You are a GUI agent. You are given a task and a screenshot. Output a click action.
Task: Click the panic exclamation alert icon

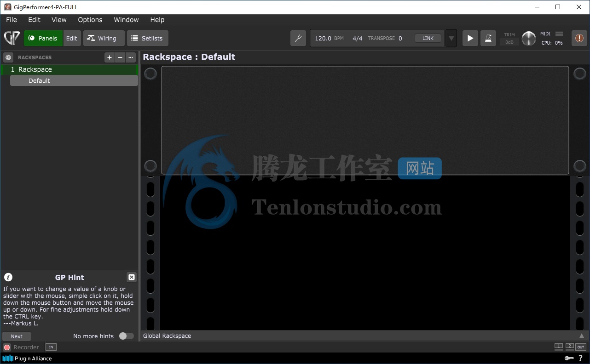point(579,38)
